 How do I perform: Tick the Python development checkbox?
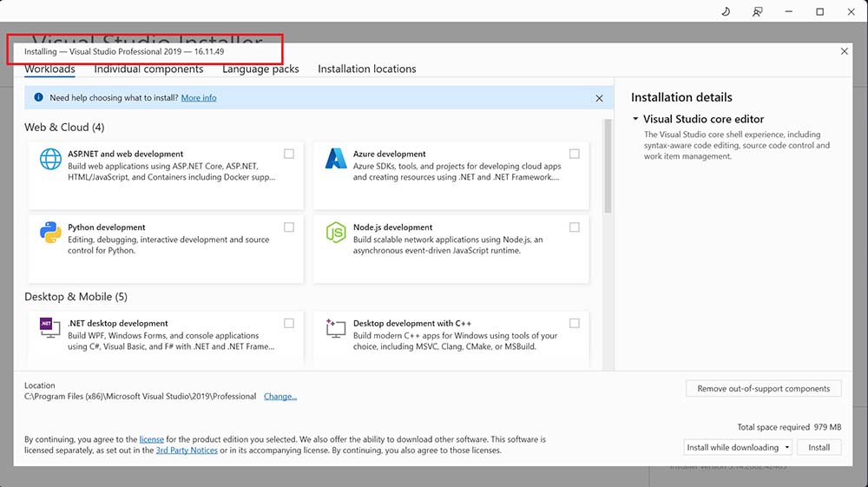(x=289, y=227)
